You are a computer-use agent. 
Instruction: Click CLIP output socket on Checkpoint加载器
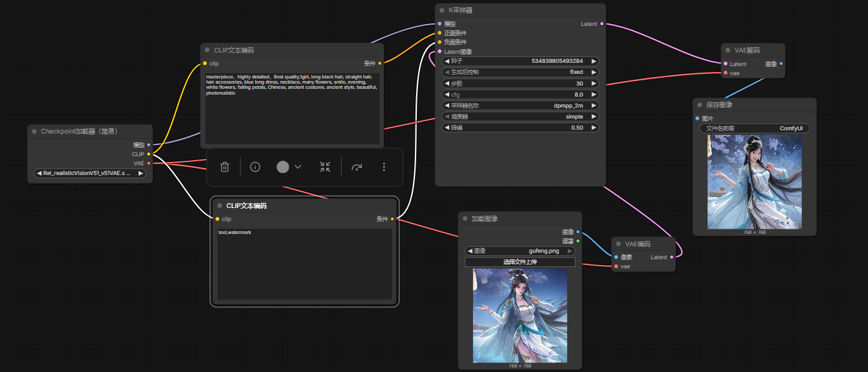pyautogui.click(x=149, y=154)
